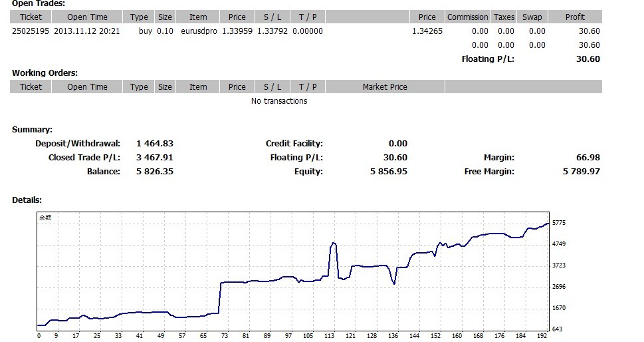The image size is (644, 342).
Task: Click the Working Orders section title
Action: [45, 73]
